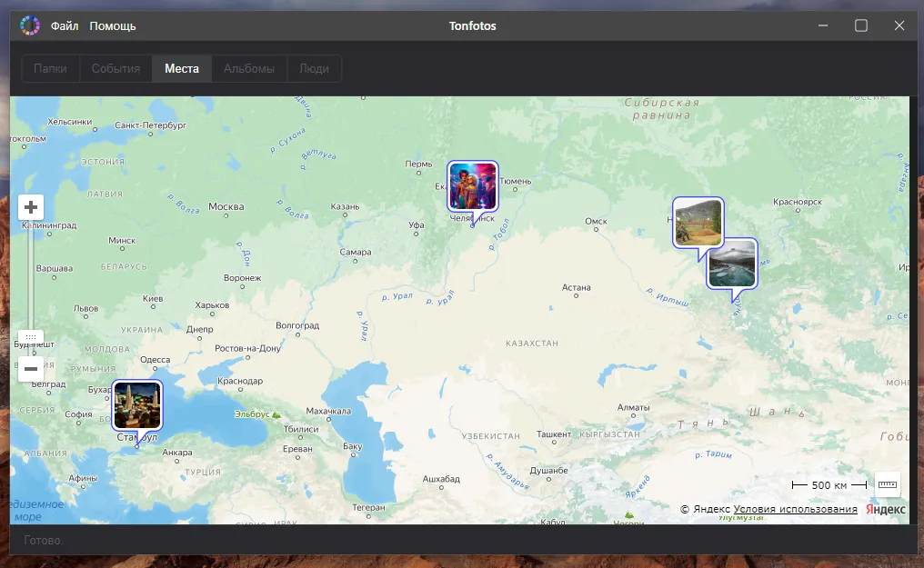Switch to the События tab

[x=115, y=69]
